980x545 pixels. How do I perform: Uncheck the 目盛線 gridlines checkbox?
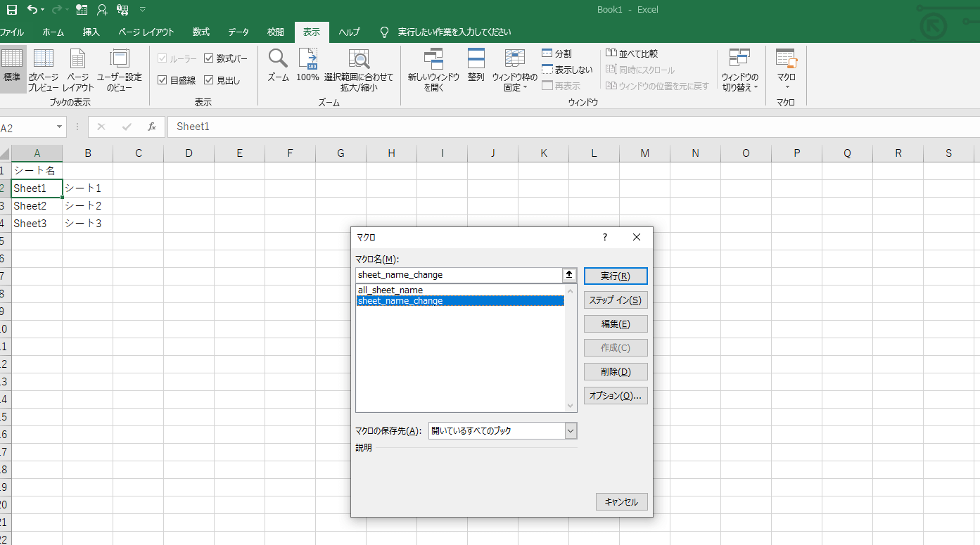(163, 80)
